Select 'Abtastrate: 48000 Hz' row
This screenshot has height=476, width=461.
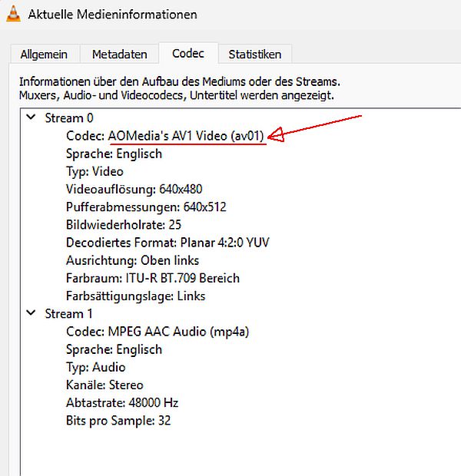122,403
